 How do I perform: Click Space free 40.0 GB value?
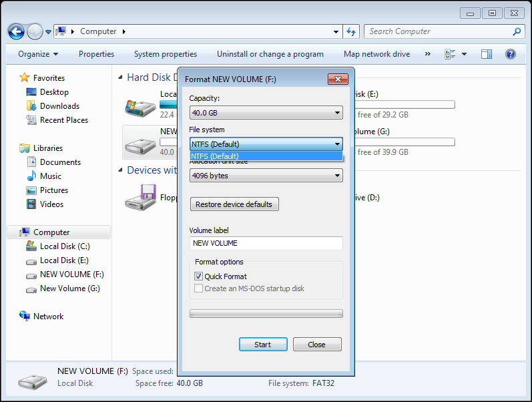pyautogui.click(x=190, y=383)
